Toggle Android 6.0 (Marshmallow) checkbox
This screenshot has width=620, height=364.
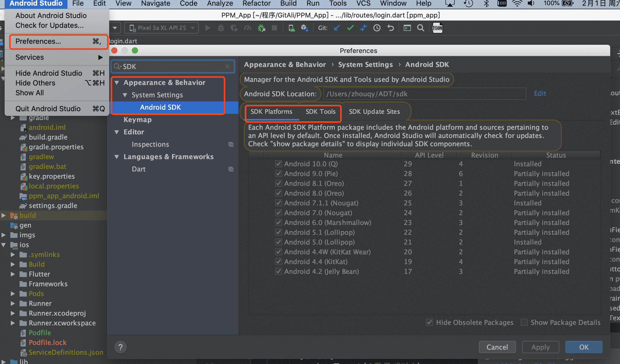(278, 222)
